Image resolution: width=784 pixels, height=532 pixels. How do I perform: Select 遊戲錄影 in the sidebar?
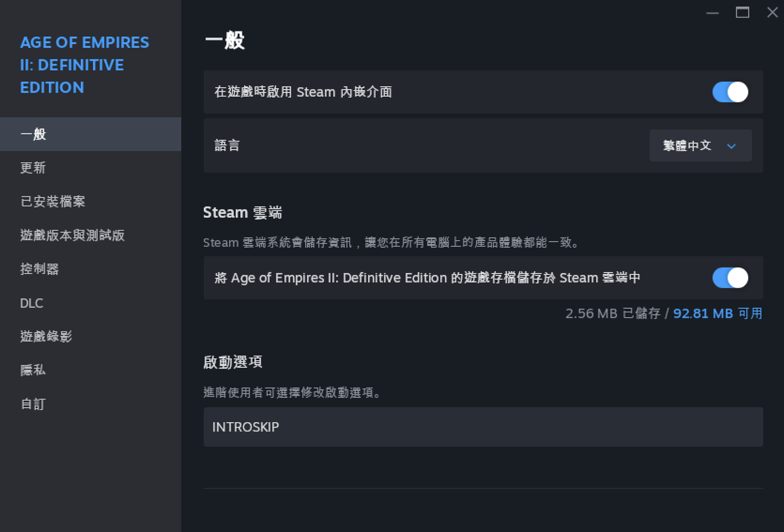(x=91, y=336)
